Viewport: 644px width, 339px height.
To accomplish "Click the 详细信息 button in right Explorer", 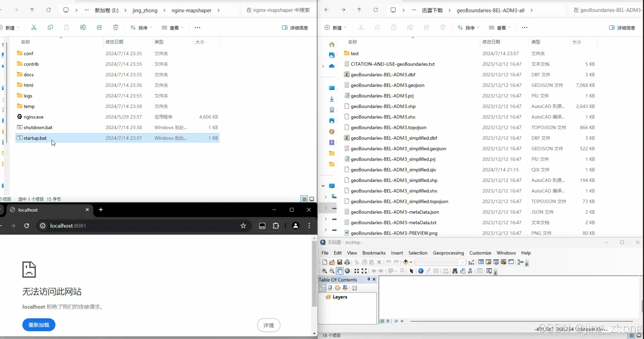I will (622, 27).
